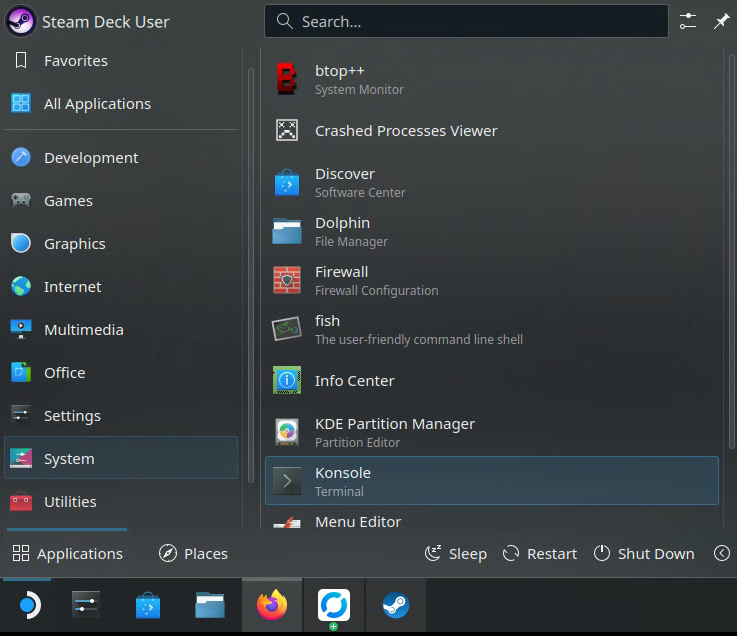This screenshot has height=636, width=737.
Task: Pin the application launcher open
Action: (721, 21)
